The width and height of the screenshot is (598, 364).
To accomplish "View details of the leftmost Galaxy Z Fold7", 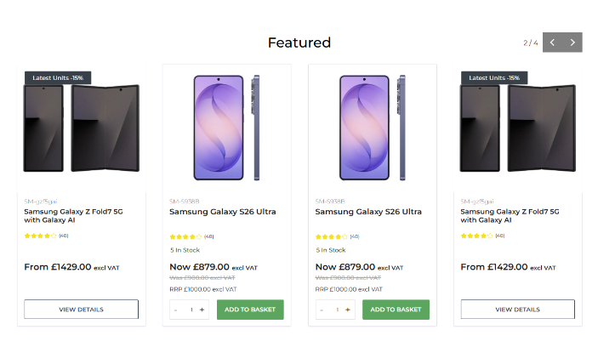I will click(81, 310).
